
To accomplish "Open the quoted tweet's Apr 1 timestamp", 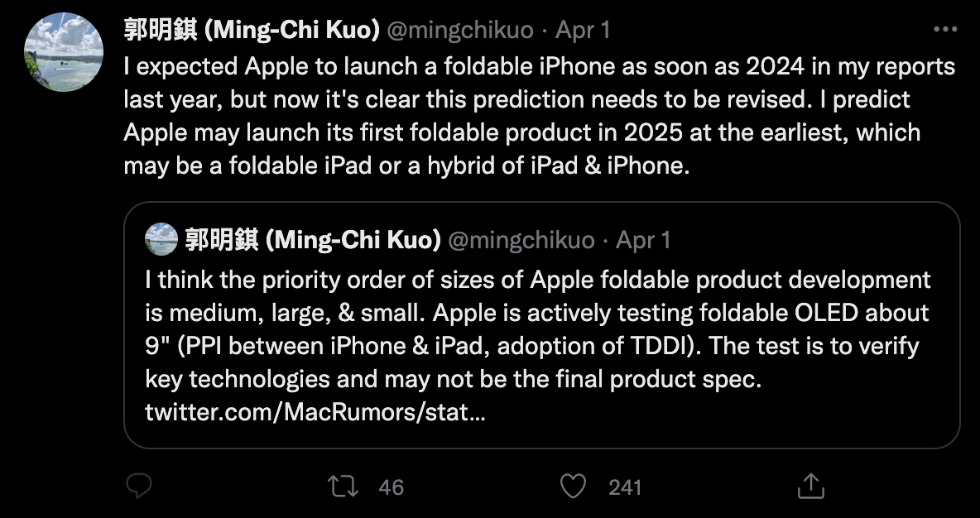I will pyautogui.click(x=643, y=240).
